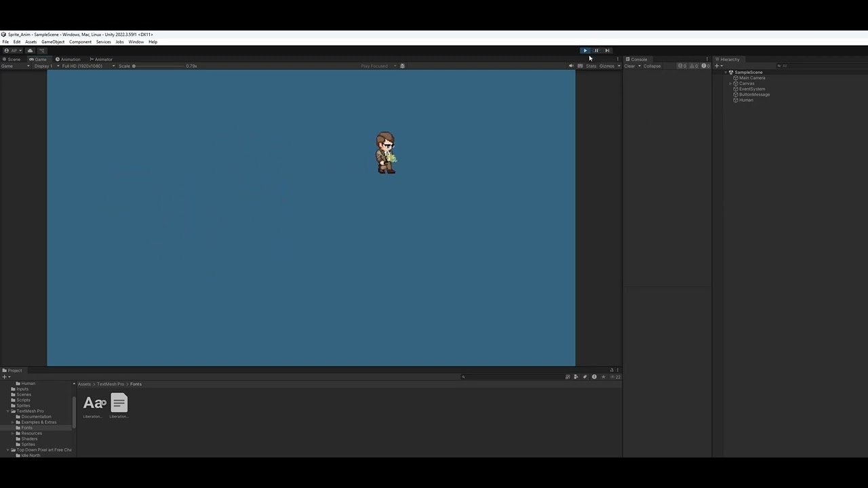This screenshot has height=488, width=868.
Task: Adjust the Game view Scale slider
Action: tap(159, 66)
